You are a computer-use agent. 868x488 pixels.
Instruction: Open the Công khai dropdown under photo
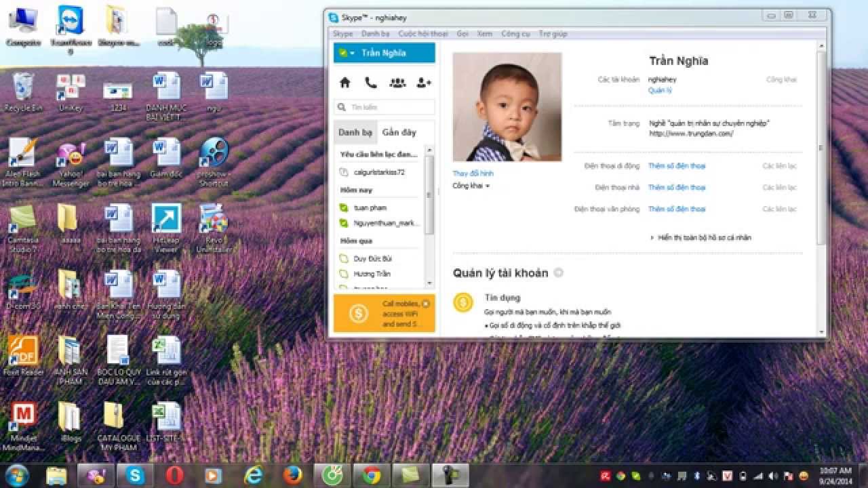(x=471, y=186)
